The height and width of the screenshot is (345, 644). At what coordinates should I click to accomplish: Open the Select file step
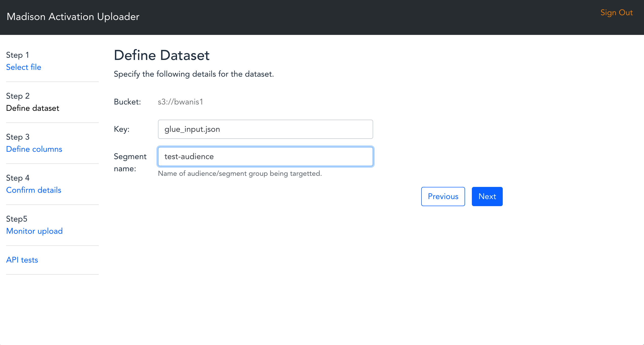point(24,67)
